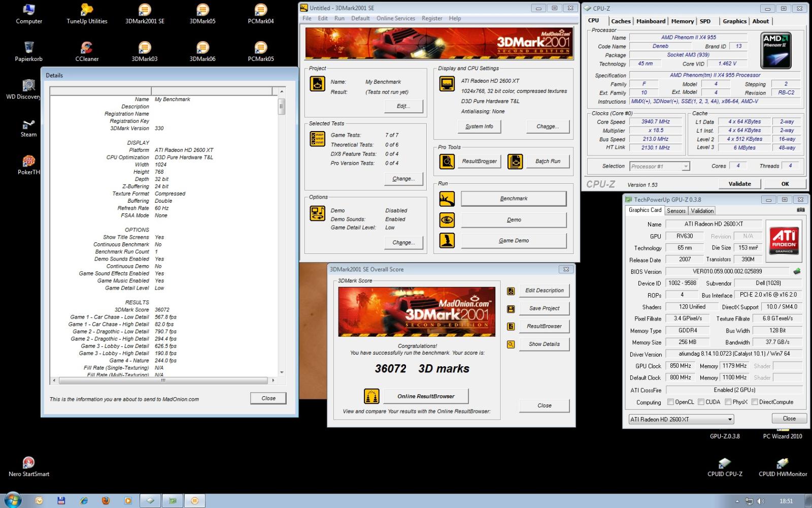Click the Benchmark run icon
The image size is (812, 508).
(447, 199)
